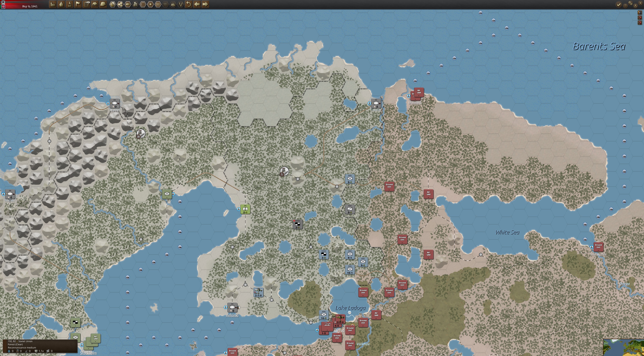This screenshot has width=644, height=356.
Task: Toggle the weather sun overlay
Action: click(150, 4)
